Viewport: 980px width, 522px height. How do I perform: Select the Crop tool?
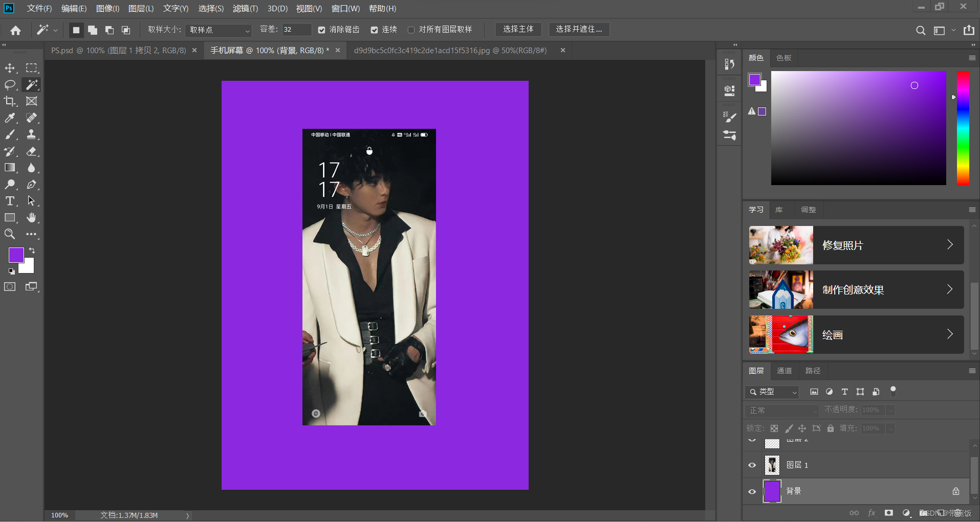pyautogui.click(x=10, y=101)
